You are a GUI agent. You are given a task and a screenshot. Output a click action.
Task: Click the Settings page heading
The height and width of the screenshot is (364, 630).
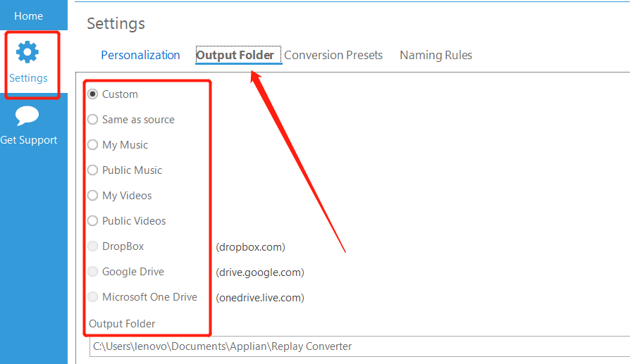click(116, 24)
